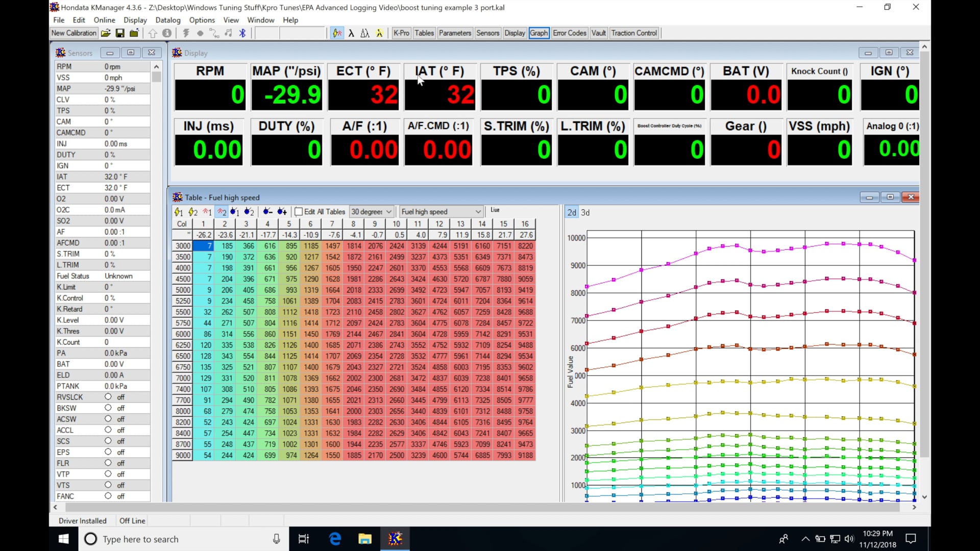The height and width of the screenshot is (551, 980).
Task: Click the datalog record dot icon
Action: coord(200,33)
